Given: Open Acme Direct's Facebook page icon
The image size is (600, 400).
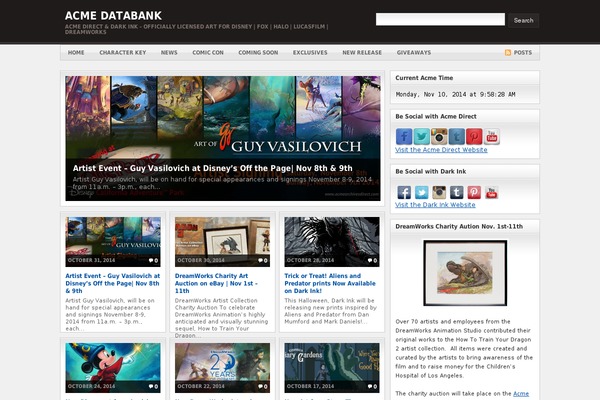Looking at the screenshot, I should pos(404,136).
